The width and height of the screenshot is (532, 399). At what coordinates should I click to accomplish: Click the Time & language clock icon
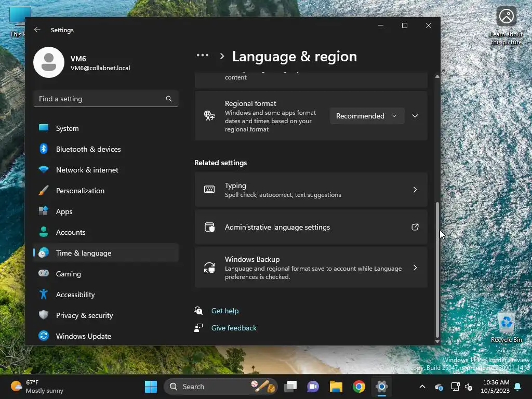coord(44,253)
